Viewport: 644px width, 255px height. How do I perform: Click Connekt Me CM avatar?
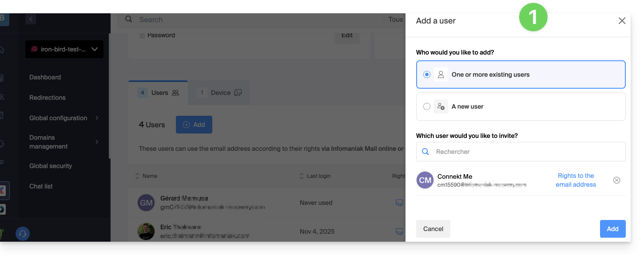pos(425,180)
